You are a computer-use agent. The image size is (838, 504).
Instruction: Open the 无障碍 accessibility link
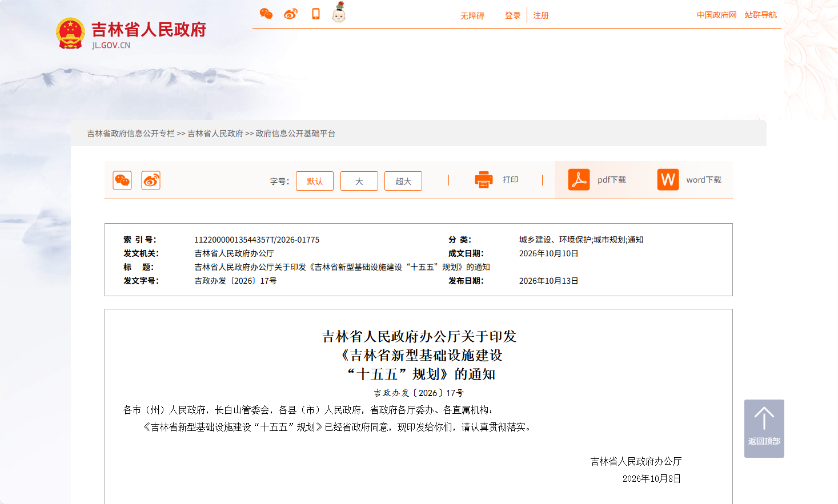tap(472, 16)
